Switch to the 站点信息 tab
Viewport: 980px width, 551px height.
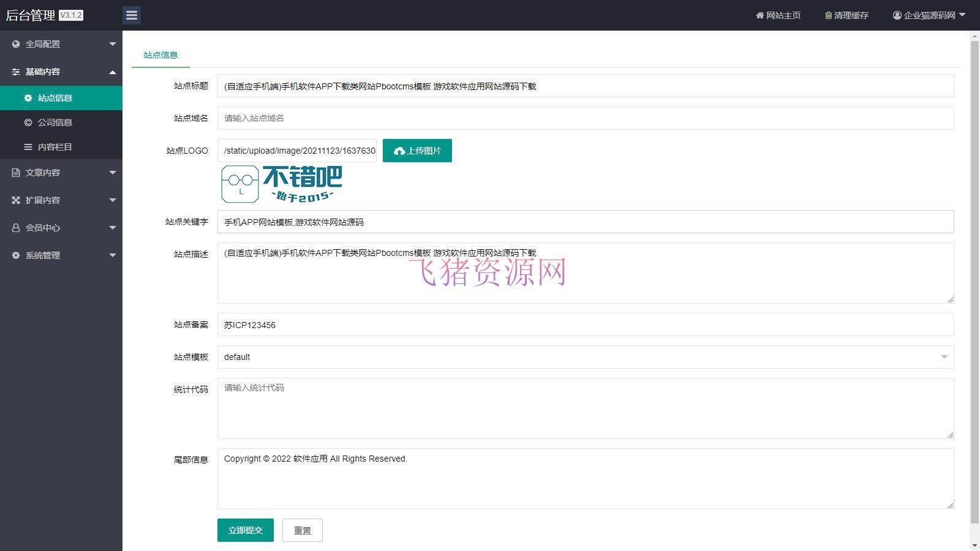(160, 55)
